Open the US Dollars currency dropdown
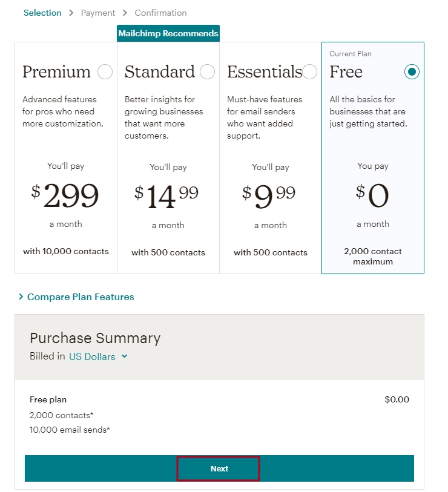 [x=92, y=356]
